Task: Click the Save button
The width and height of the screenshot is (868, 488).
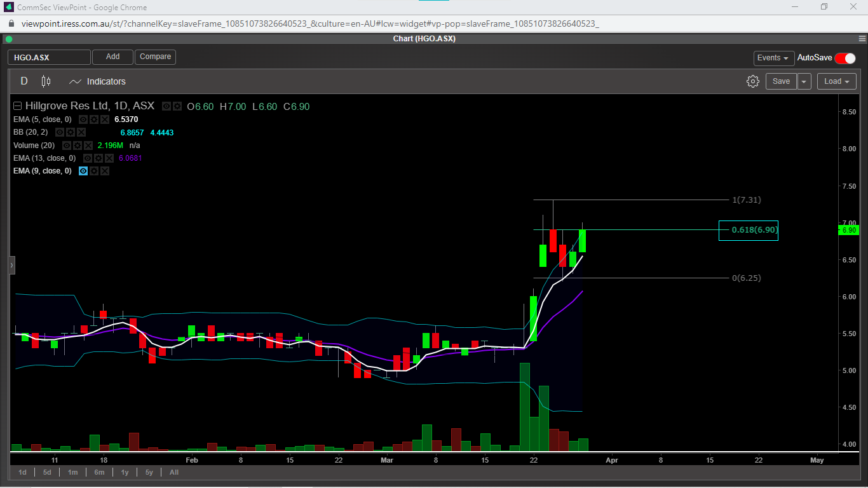Action: [x=781, y=81]
